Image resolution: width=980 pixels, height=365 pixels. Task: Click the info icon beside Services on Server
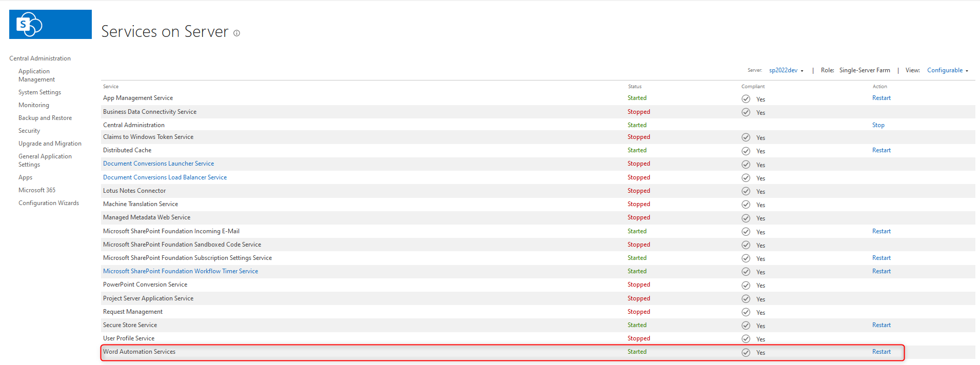(236, 33)
